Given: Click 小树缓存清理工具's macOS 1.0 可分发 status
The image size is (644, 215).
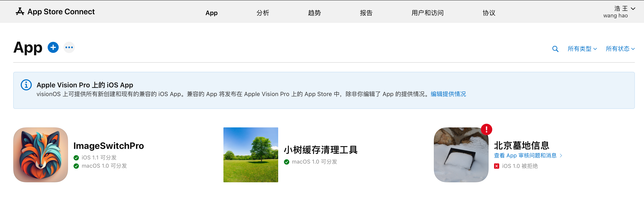Looking at the screenshot, I should click(x=314, y=162).
